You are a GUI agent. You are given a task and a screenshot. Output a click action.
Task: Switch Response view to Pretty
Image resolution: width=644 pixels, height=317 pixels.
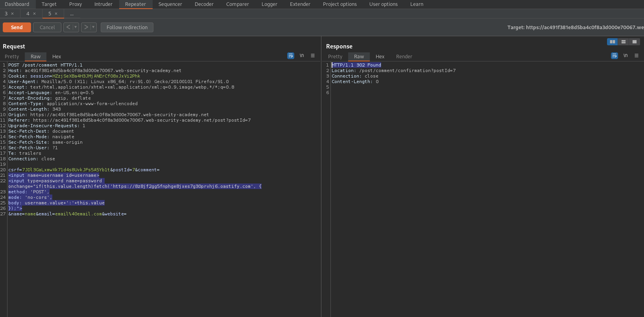click(x=335, y=57)
